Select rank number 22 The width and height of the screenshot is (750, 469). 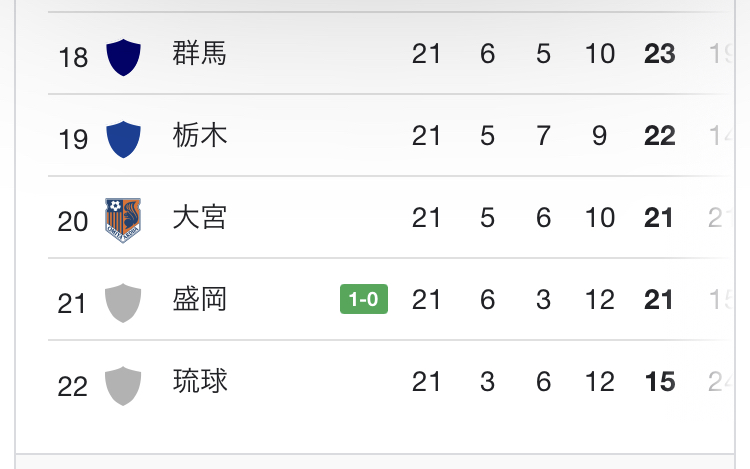[73, 385]
